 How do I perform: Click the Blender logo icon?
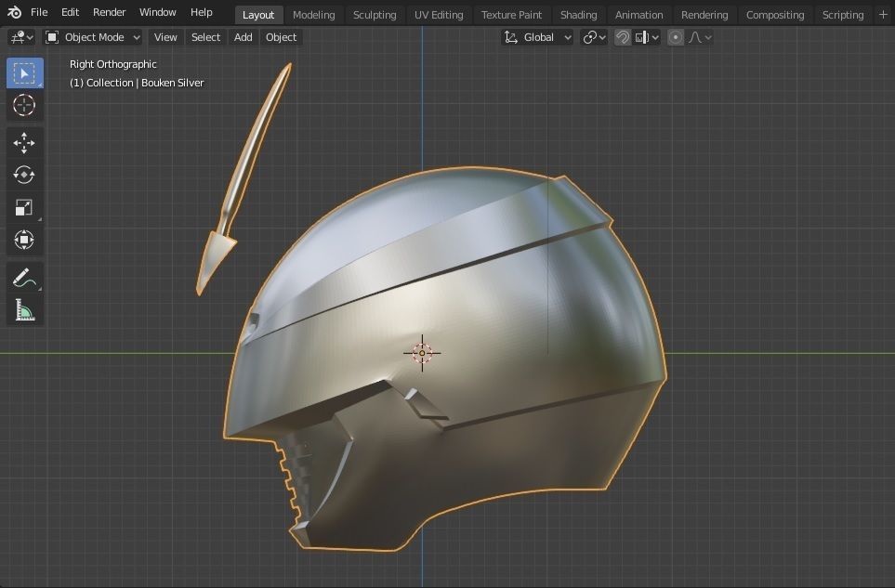[14, 12]
